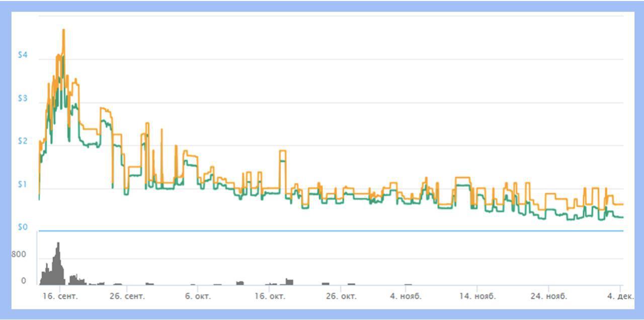Click the 4. нояб. date label

pos(406,296)
